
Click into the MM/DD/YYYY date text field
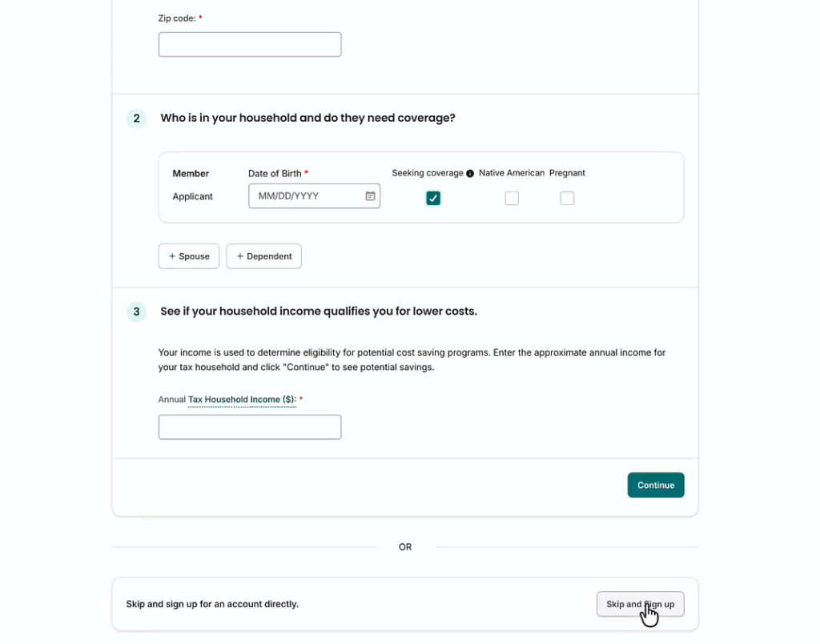coord(304,196)
